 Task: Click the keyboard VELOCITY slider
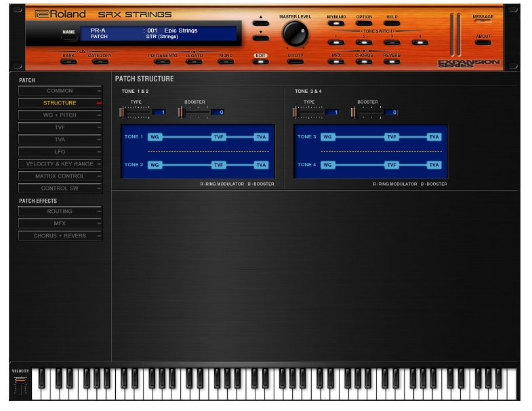pyautogui.click(x=21, y=385)
